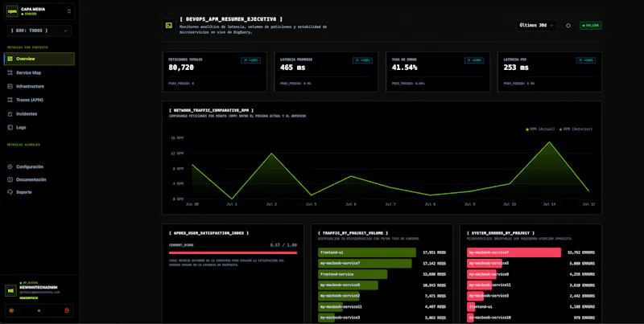Click the 1,188 ERRORS value
Screen dimensions: 644x324
tap(582, 306)
